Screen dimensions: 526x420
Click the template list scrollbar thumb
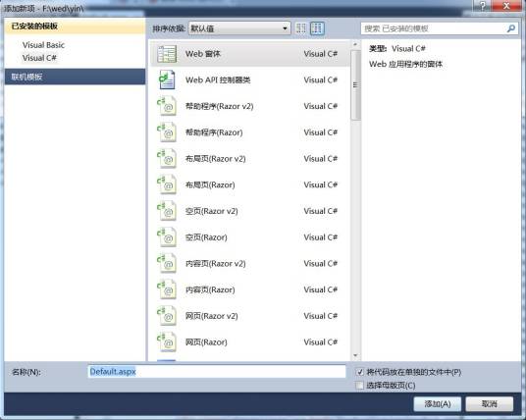(x=355, y=84)
